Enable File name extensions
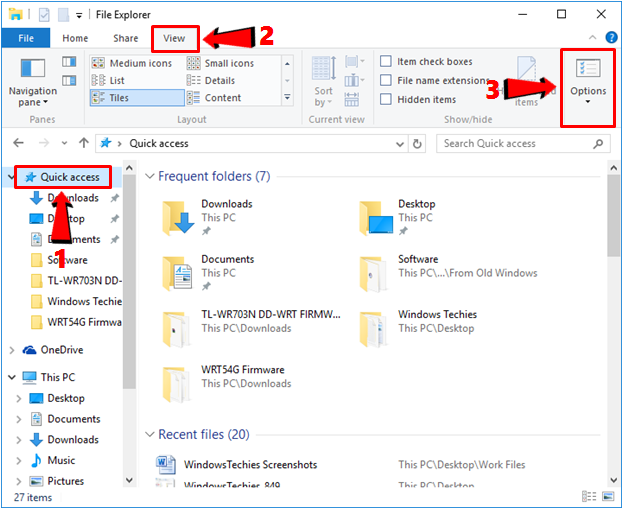This screenshot has height=509, width=623. click(386, 80)
